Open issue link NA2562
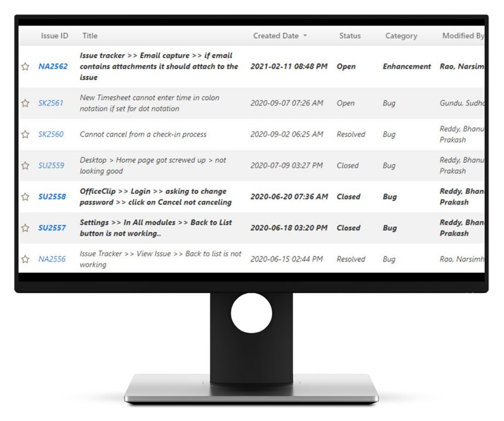The width and height of the screenshot is (504, 421). point(53,66)
